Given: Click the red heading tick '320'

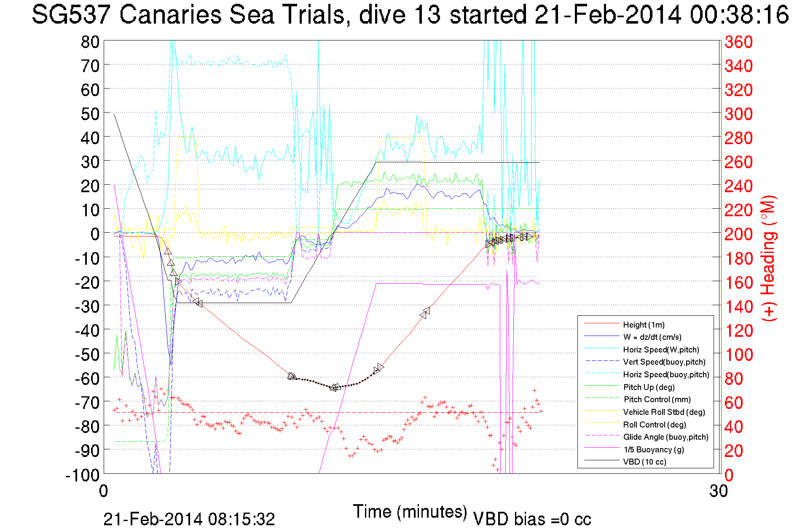Looking at the screenshot, I should click(738, 90).
